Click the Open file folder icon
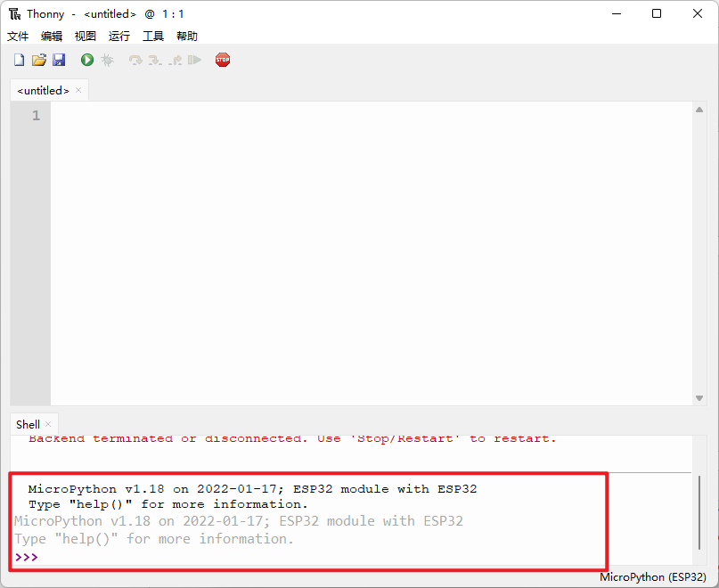Image resolution: width=719 pixels, height=588 pixels. [38, 60]
